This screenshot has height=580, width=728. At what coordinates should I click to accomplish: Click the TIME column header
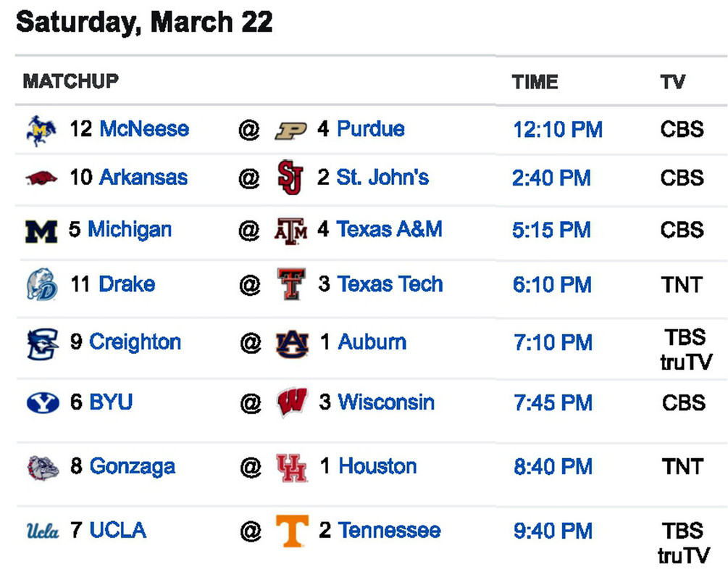coord(535,82)
